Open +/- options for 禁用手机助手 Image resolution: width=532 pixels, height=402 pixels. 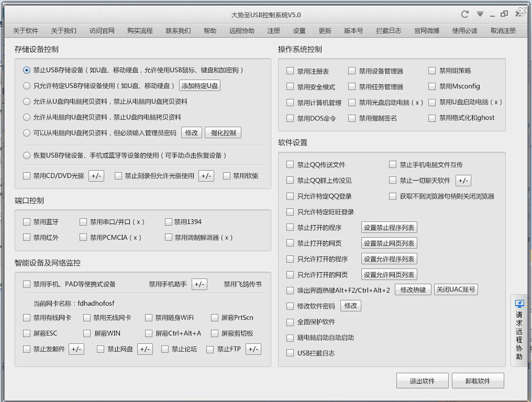pos(199,284)
